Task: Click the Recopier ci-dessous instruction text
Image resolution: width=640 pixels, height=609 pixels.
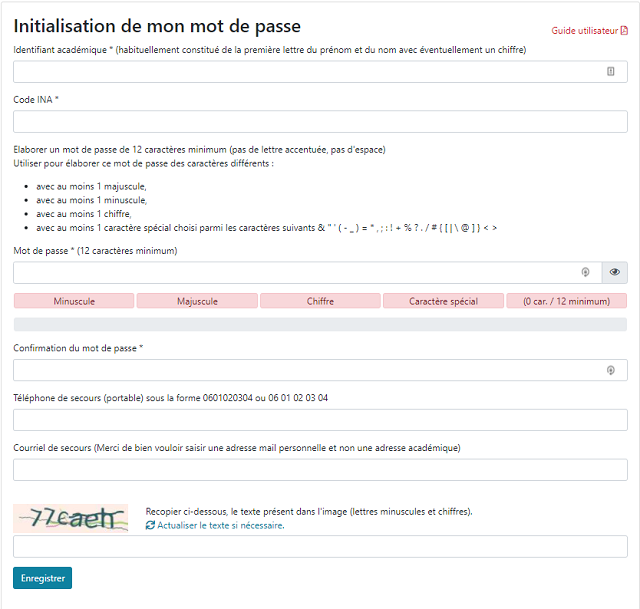Action: coord(309,511)
